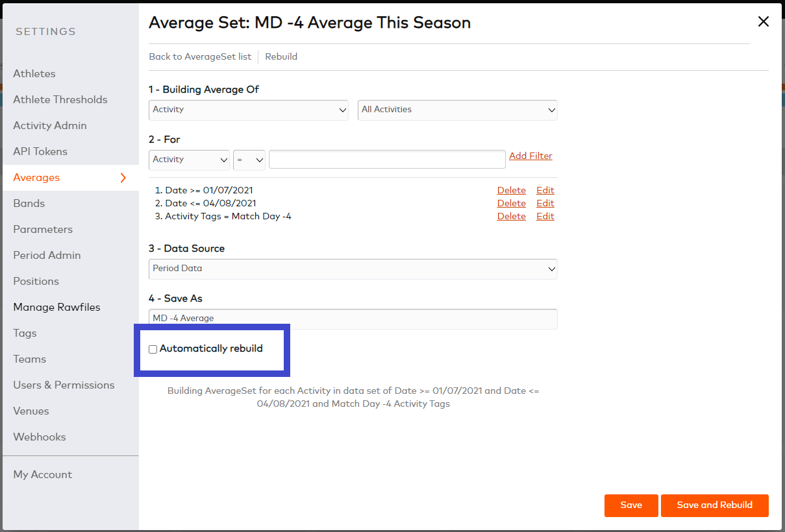Click the Add Filter link
Viewport: 785px width, 532px height.
[530, 156]
